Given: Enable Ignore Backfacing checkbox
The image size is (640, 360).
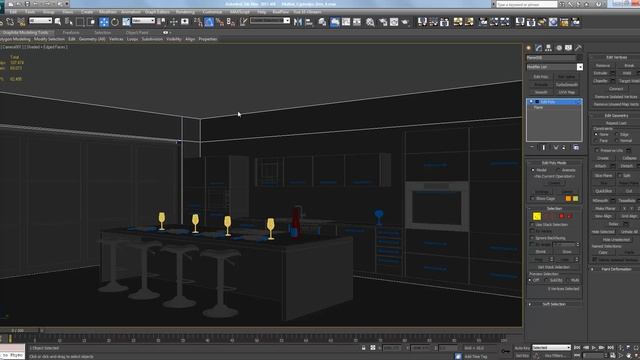Looking at the screenshot, I should 532,238.
